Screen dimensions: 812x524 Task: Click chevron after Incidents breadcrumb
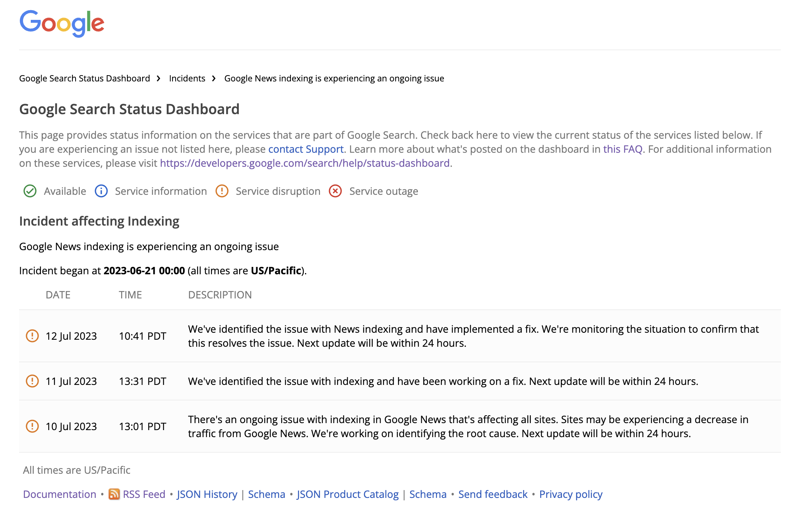pyautogui.click(x=214, y=78)
